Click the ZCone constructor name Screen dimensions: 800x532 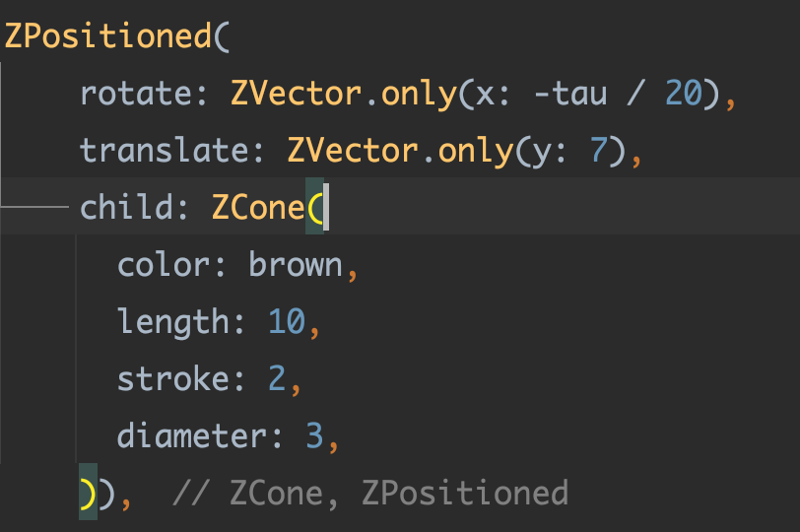coord(258,207)
